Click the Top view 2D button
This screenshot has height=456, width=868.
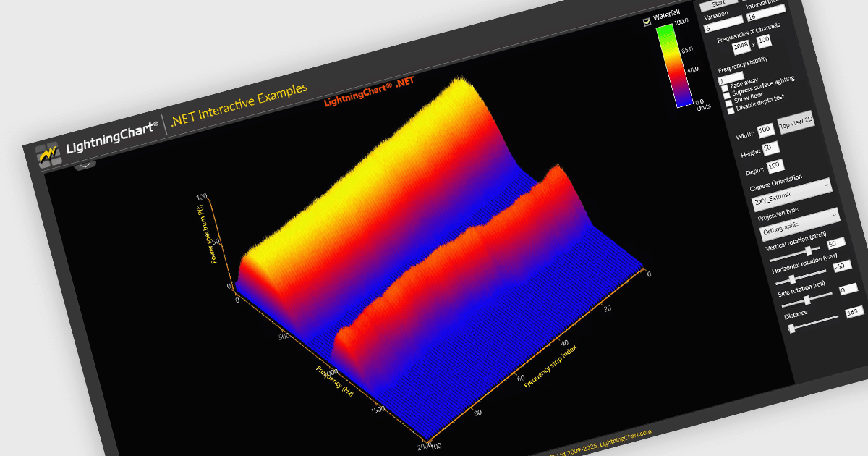click(x=796, y=122)
